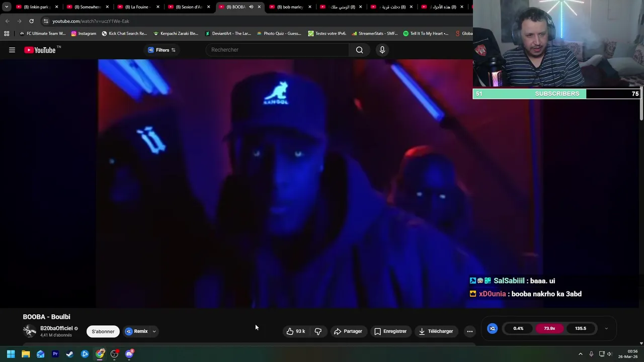The width and height of the screenshot is (644, 362).
Task: Show hidden system tray icons chevron
Action: [x=580, y=354]
